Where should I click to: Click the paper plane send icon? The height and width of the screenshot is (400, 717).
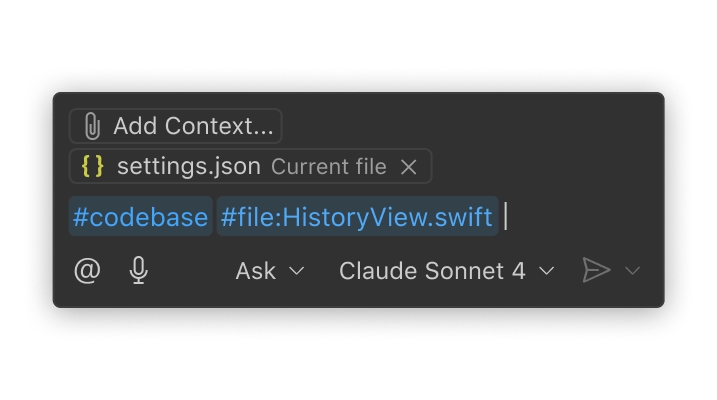click(x=596, y=270)
